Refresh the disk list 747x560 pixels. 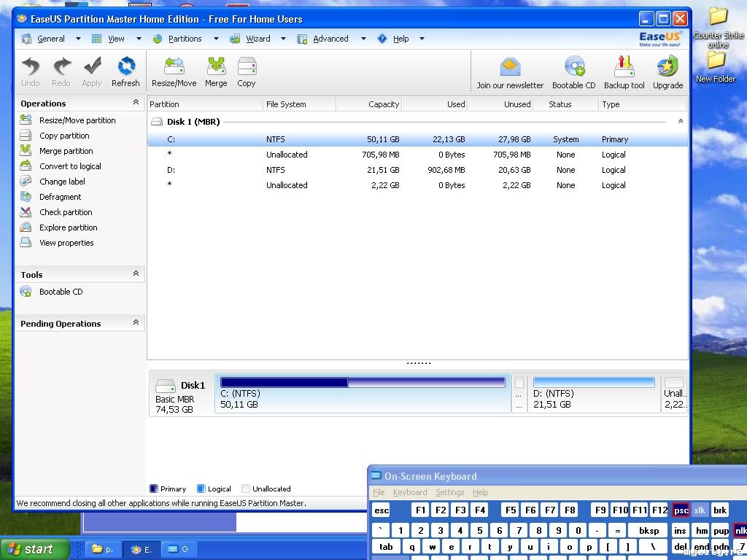[x=125, y=72]
